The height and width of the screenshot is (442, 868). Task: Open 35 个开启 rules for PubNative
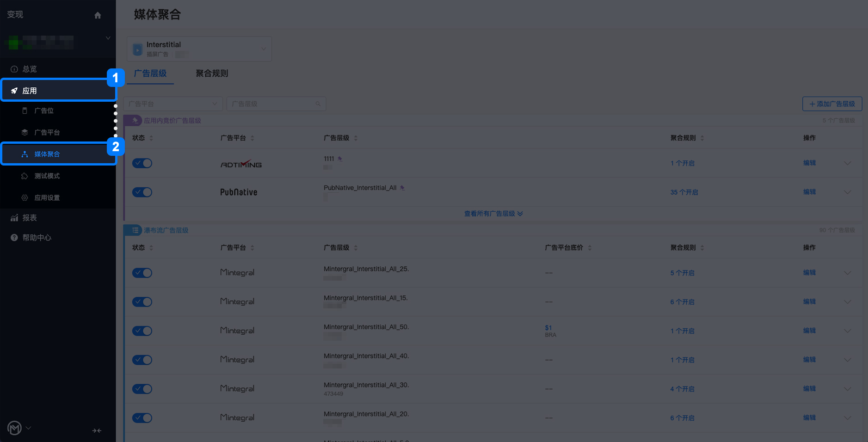[x=684, y=192]
